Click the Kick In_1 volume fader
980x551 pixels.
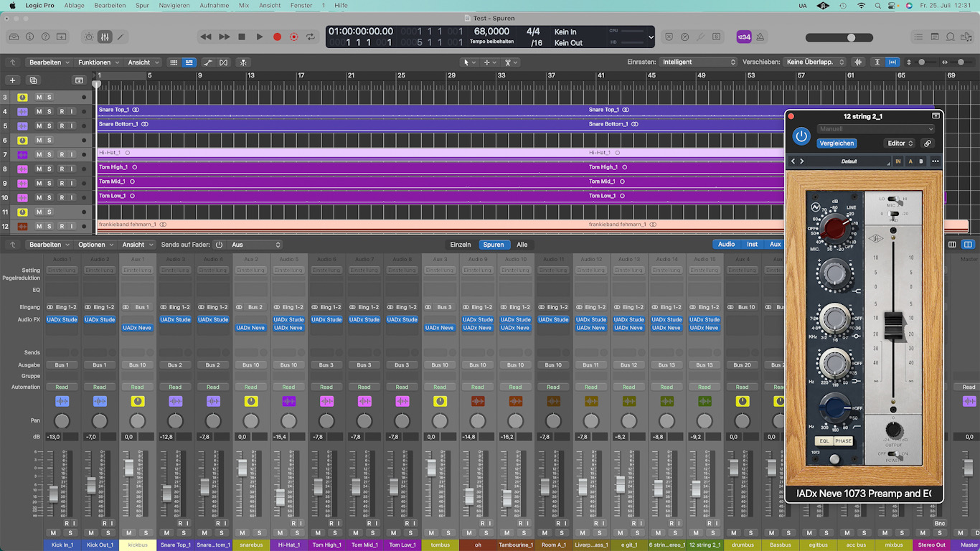click(53, 494)
